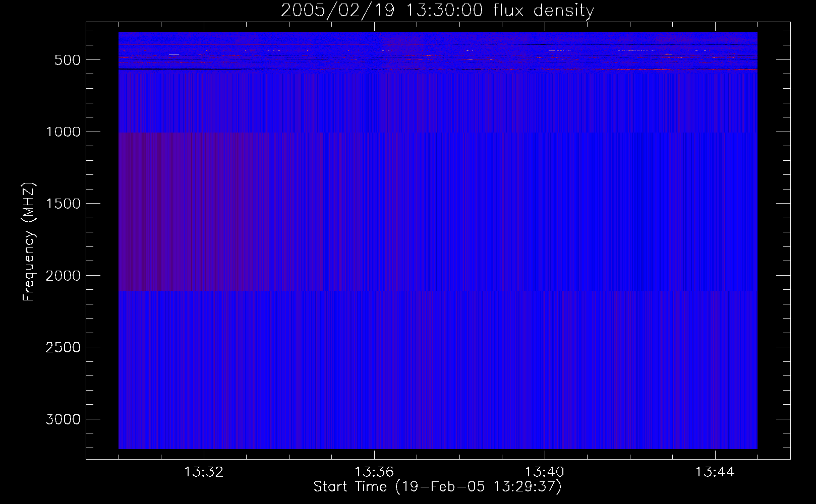The image size is (816, 504).
Task: Click the 2500 frequency tick label
Action: coord(63,348)
